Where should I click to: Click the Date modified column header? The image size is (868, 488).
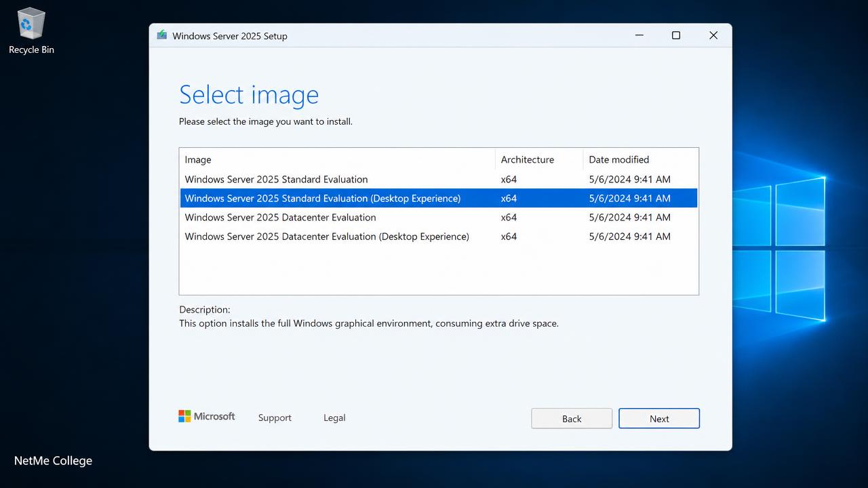point(640,160)
